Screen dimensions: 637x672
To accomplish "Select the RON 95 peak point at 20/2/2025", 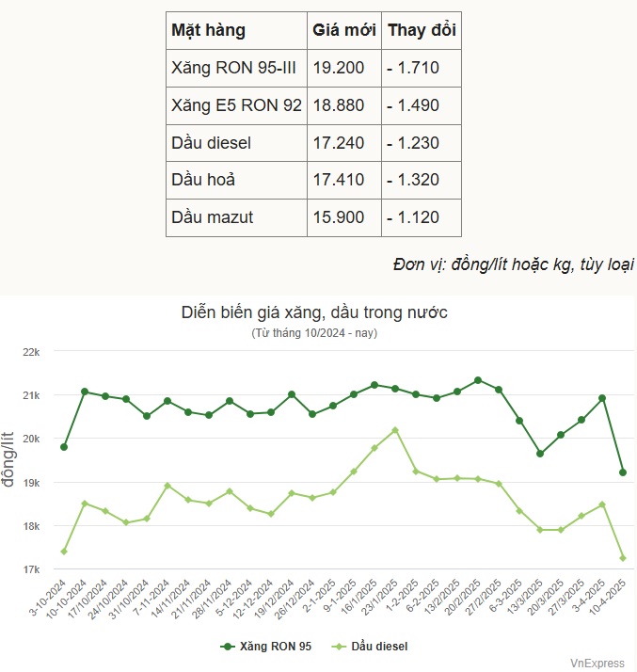I will click(x=478, y=380).
